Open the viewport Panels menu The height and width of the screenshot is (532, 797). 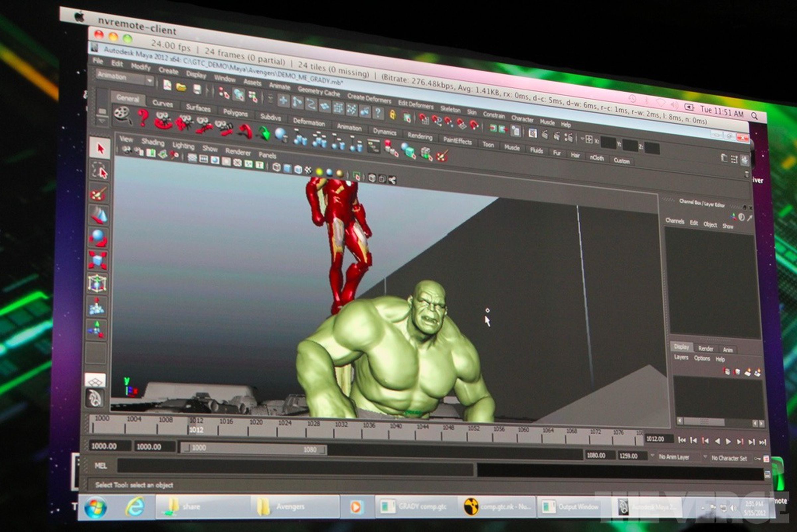point(268,155)
